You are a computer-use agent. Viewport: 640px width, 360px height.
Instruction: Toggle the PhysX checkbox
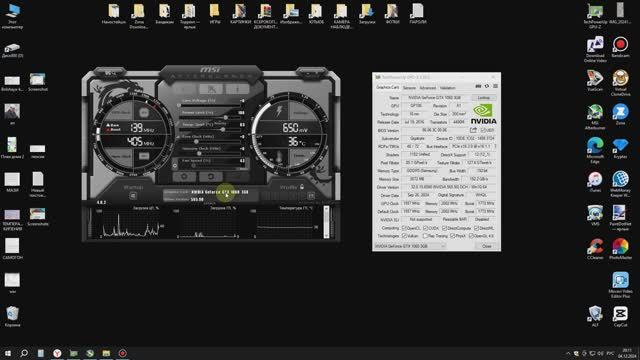pos(452,236)
